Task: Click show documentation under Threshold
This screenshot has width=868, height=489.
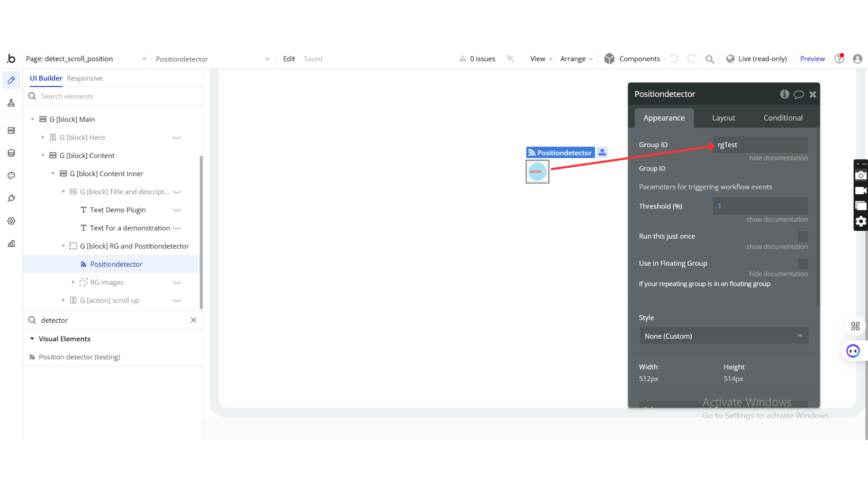Action: pyautogui.click(x=777, y=220)
